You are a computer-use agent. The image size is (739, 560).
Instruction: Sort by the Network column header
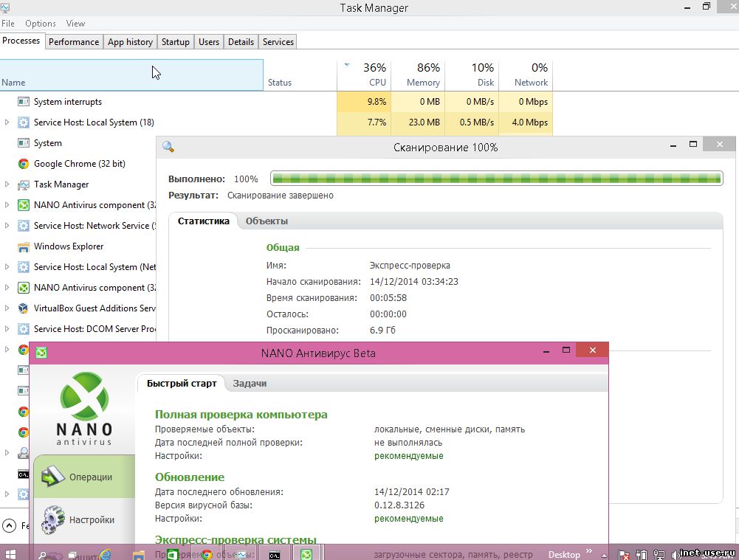click(x=526, y=75)
